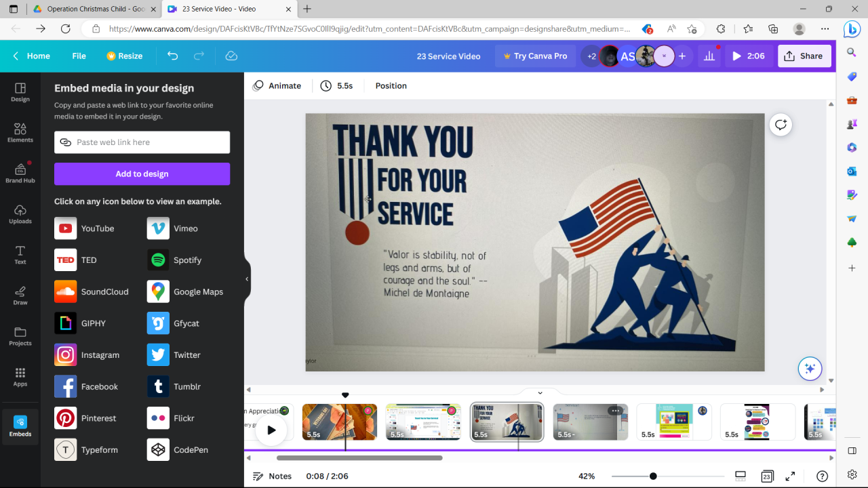
Task: Click the Spotify embed icon
Action: click(158, 260)
